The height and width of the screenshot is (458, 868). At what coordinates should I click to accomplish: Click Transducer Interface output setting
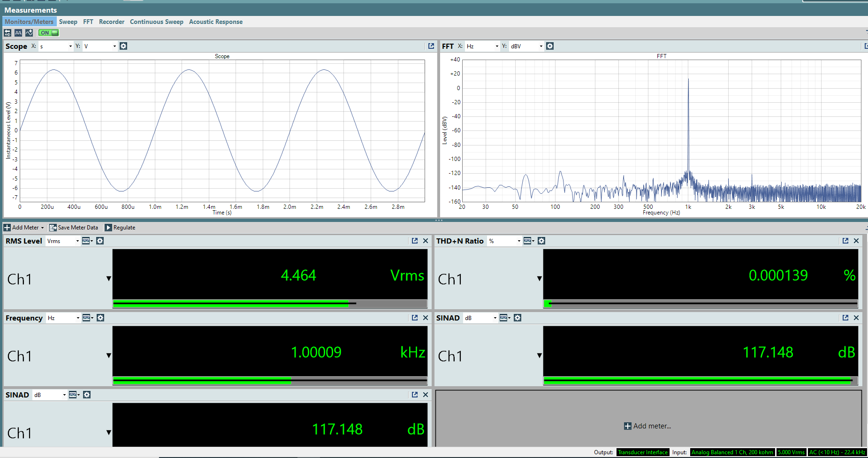point(643,452)
